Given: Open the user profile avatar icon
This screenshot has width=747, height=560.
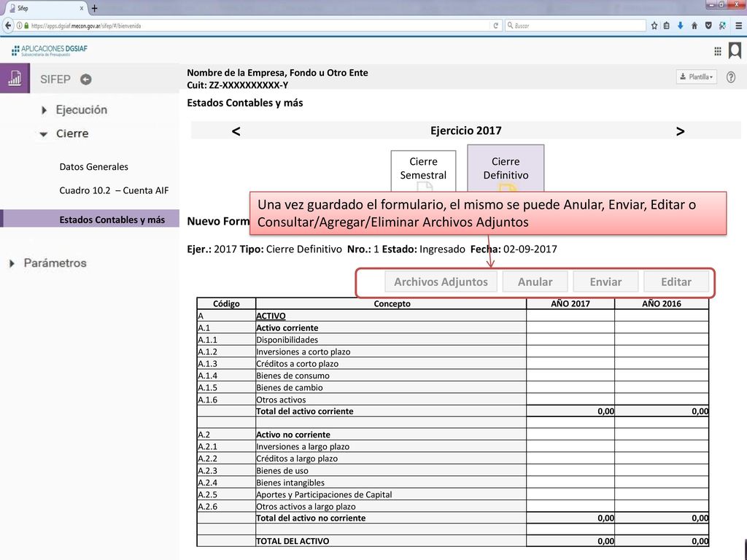Looking at the screenshot, I should pyautogui.click(x=735, y=50).
